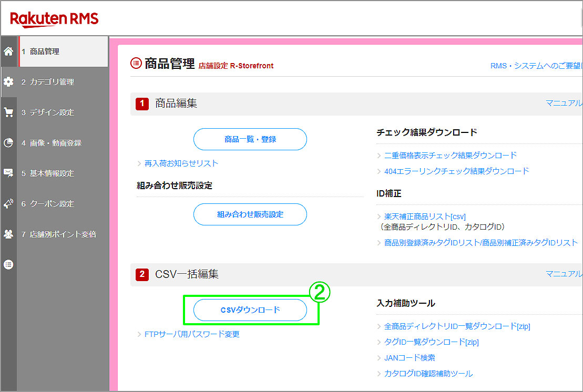Image resolution: width=583 pixels, height=392 pixels.
Task: Click the gear settings icon in sidebar
Action: pos(8,82)
